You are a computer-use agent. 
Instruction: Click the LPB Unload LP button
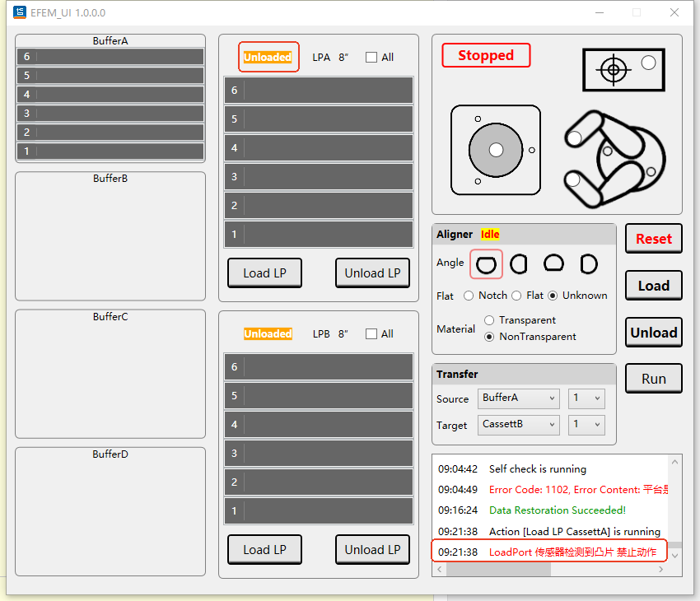coord(372,549)
